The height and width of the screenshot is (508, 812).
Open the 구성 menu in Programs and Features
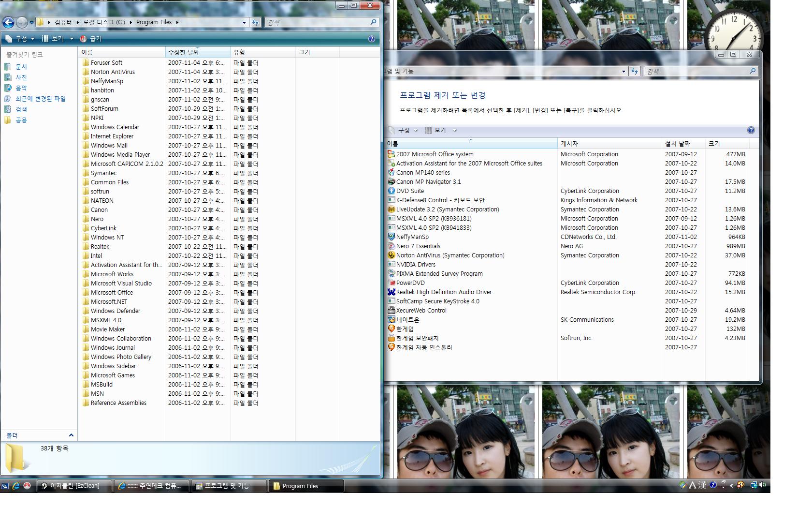[x=403, y=130]
